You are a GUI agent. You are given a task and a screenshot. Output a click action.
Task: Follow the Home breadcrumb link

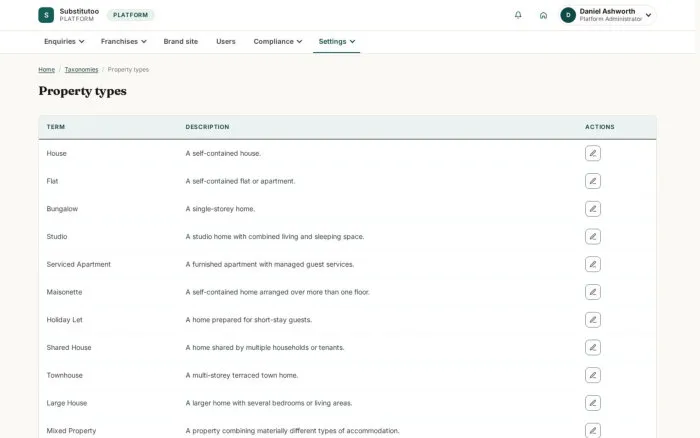coord(46,70)
